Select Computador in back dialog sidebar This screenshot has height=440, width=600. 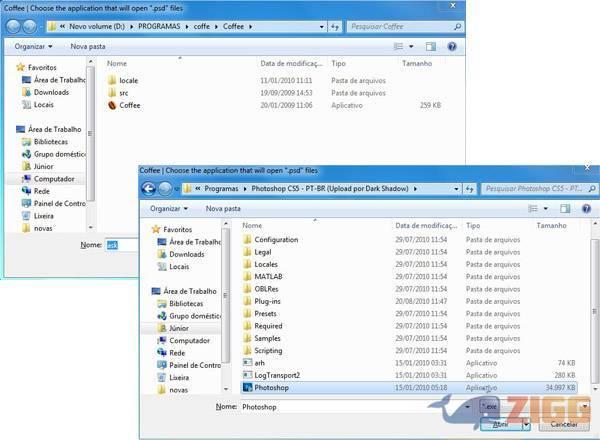53,178
